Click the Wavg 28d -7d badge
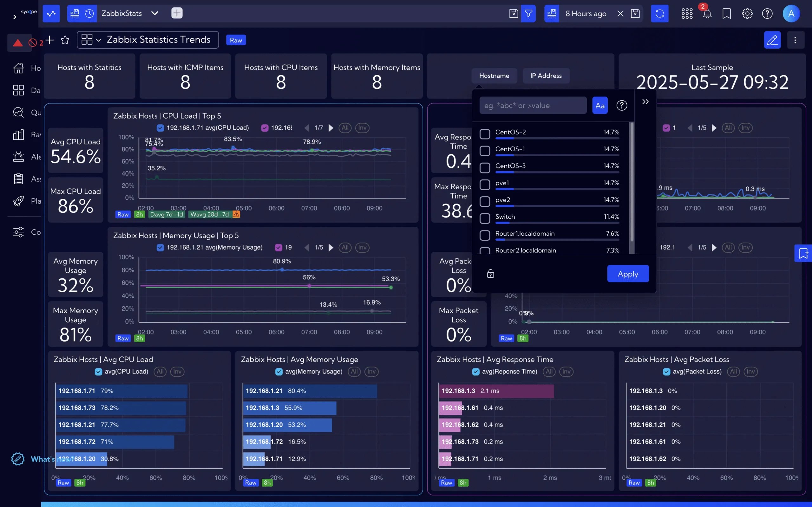Viewport: 812px width, 507px height. [x=210, y=214]
